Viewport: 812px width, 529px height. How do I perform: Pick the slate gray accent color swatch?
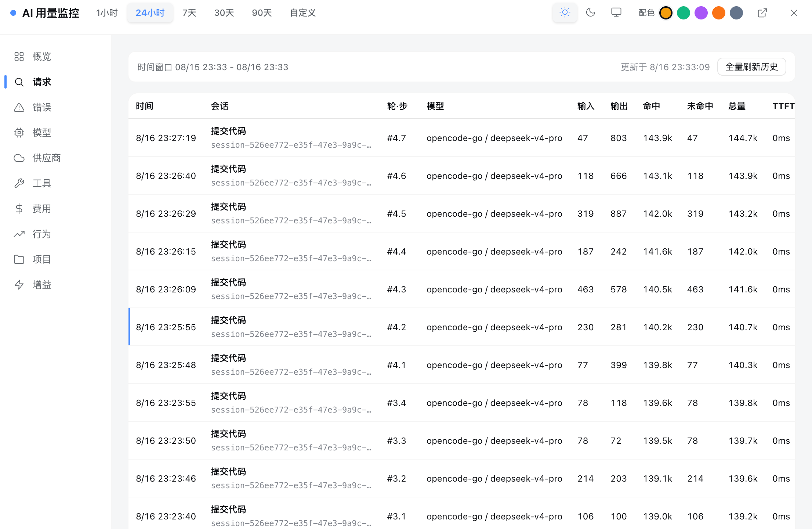(x=736, y=13)
